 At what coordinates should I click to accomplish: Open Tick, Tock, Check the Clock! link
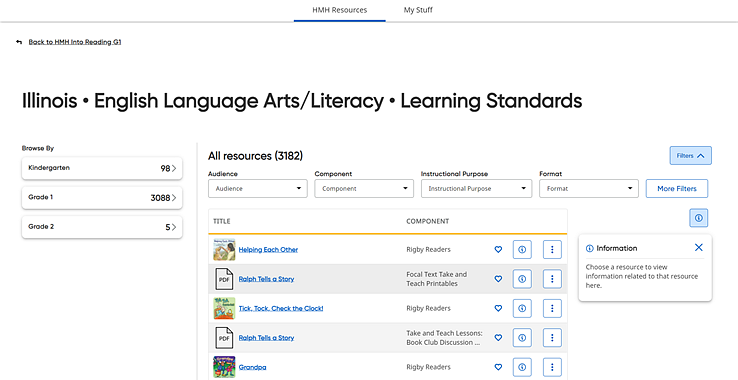(281, 308)
